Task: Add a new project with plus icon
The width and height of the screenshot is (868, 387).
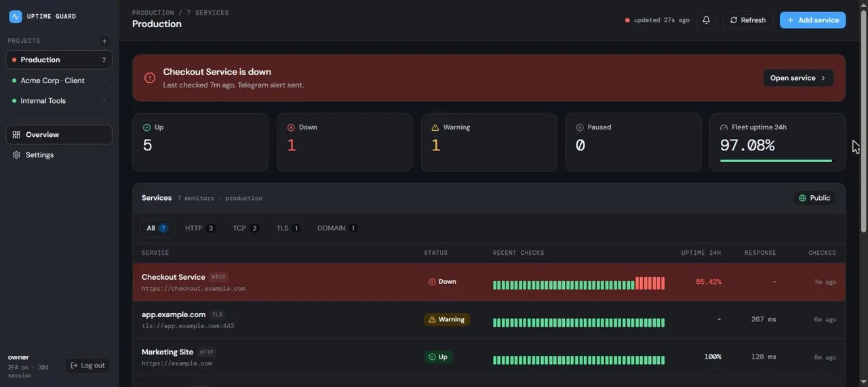Action: coord(104,41)
